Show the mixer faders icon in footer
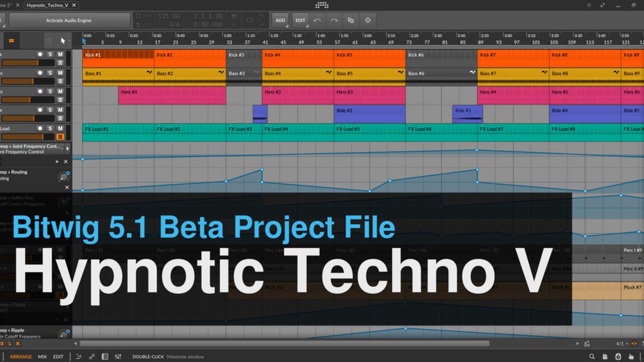 [118, 356]
